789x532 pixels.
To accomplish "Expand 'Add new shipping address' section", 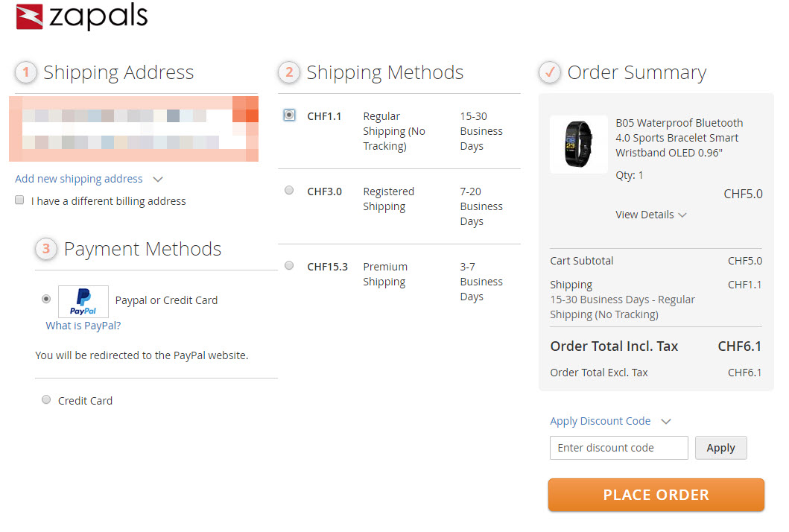I will tap(89, 179).
